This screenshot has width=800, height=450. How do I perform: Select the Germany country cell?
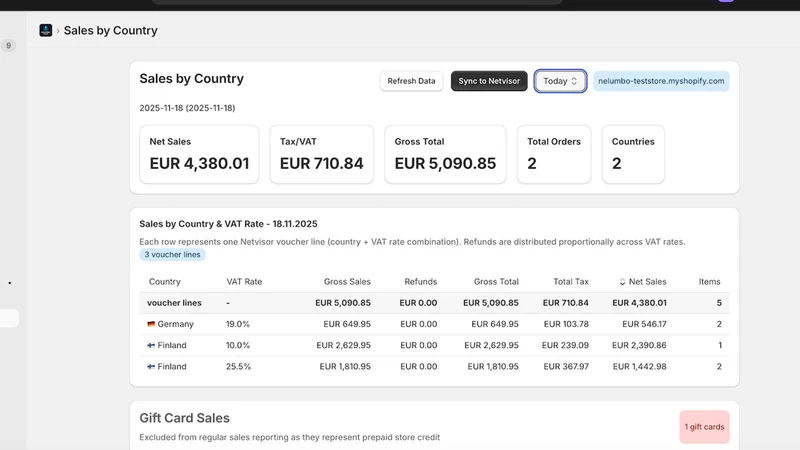pyautogui.click(x=170, y=324)
